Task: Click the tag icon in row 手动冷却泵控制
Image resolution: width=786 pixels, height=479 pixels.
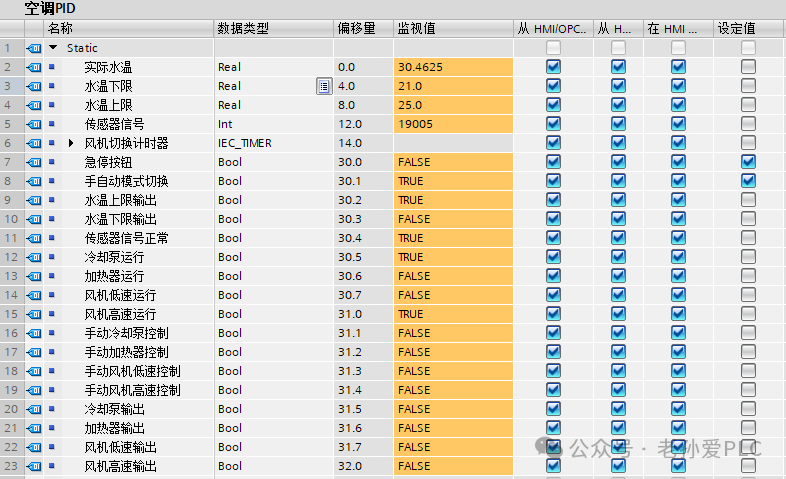Action: click(34, 333)
